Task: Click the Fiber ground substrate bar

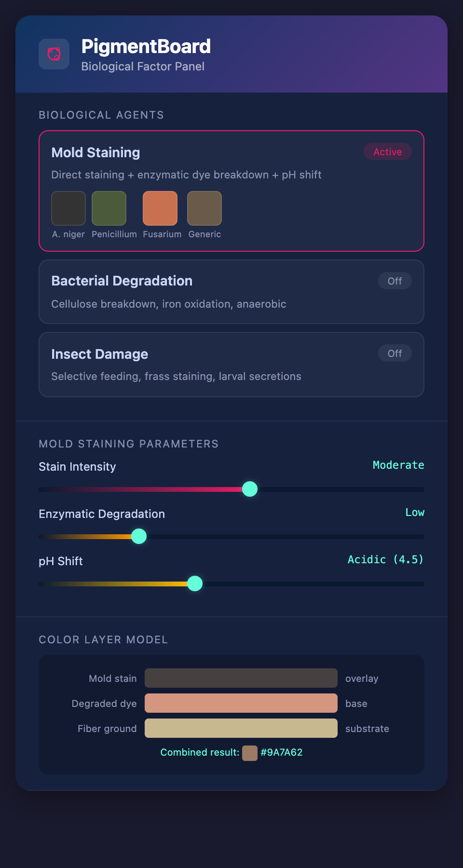Action: coord(241,728)
